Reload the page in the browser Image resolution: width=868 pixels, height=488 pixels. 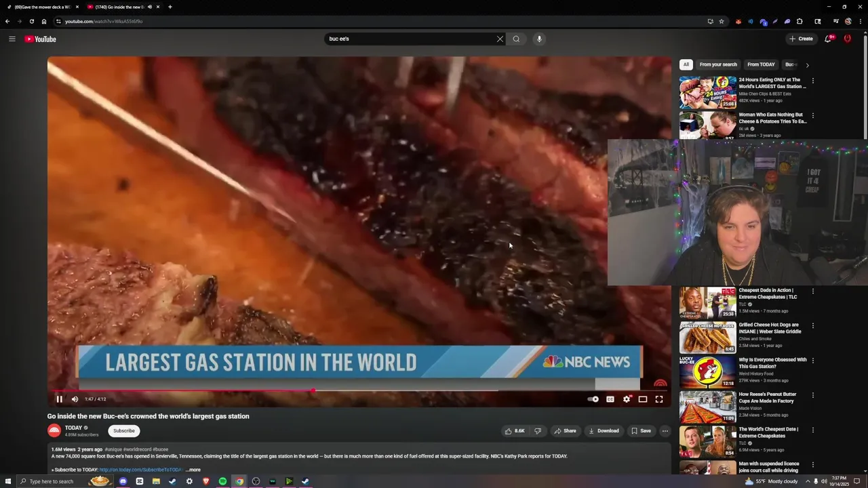tap(31, 21)
